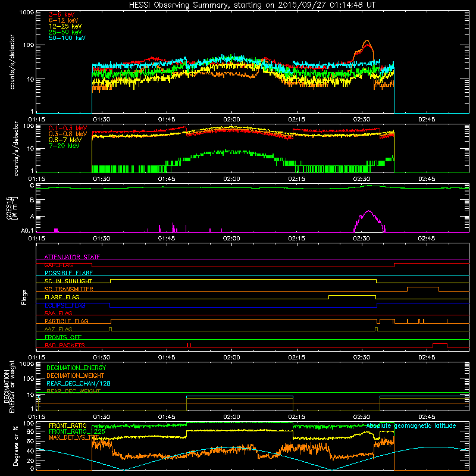Click the 0.3-0.8 MeV legend entry
This screenshot has width=476, height=476.
68,134
